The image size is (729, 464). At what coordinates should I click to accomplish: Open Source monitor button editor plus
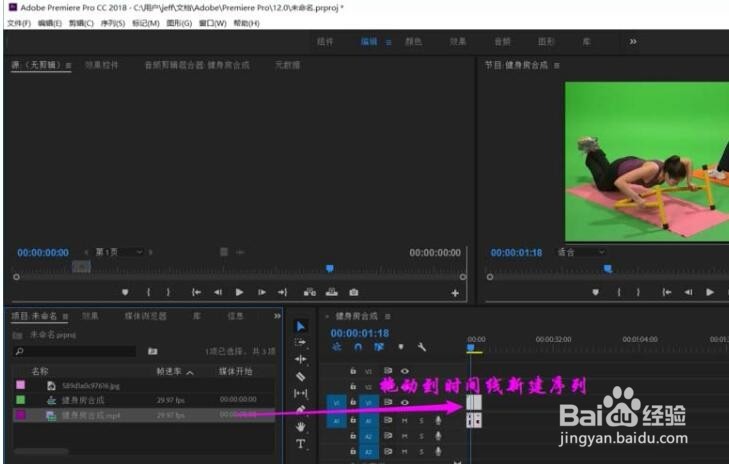pos(455,292)
